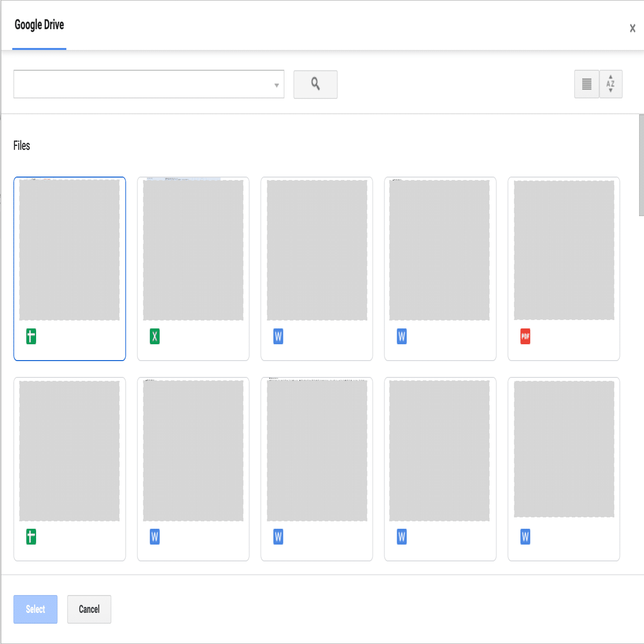The height and width of the screenshot is (644, 644).
Task: Select the second-row Google Sheets thumbnail
Action: [x=69, y=450]
